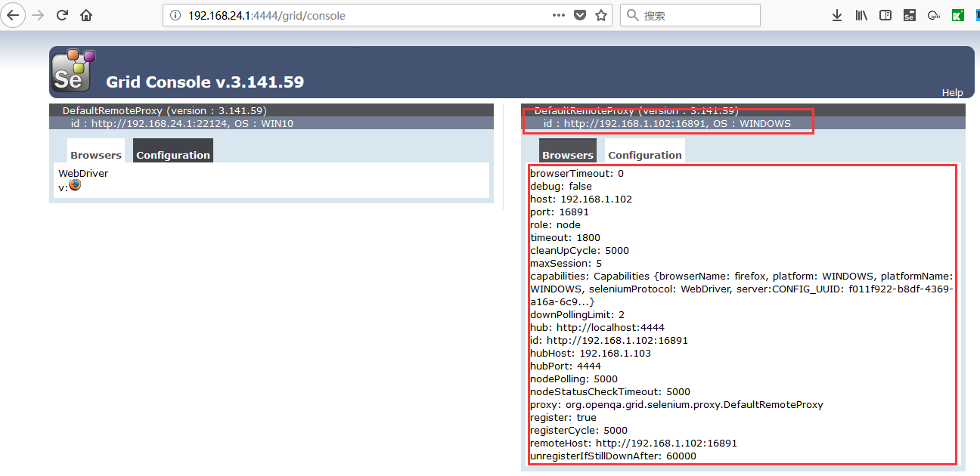Click Firefox browser icon under WebDriver

(75, 185)
